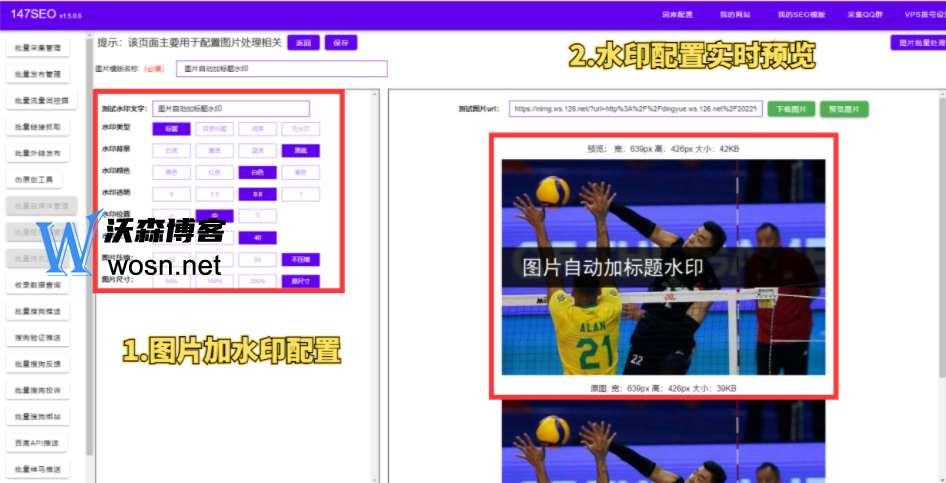The image size is (946, 483).
Task: Select 原尺寸 for image size
Action: 300,281
